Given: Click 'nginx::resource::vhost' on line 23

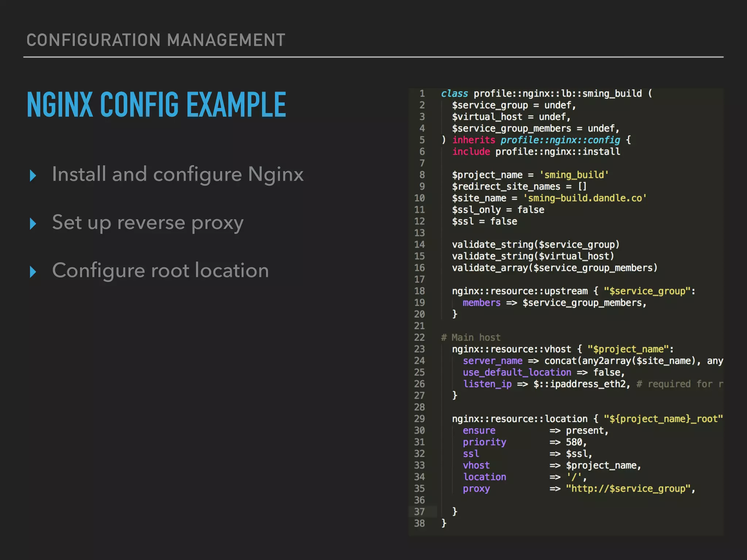Looking at the screenshot, I should tap(511, 349).
